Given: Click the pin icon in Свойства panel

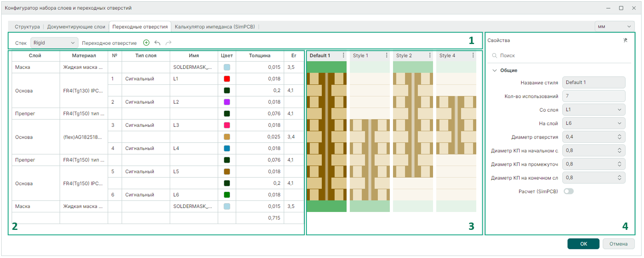Looking at the screenshot, I should click(x=625, y=40).
